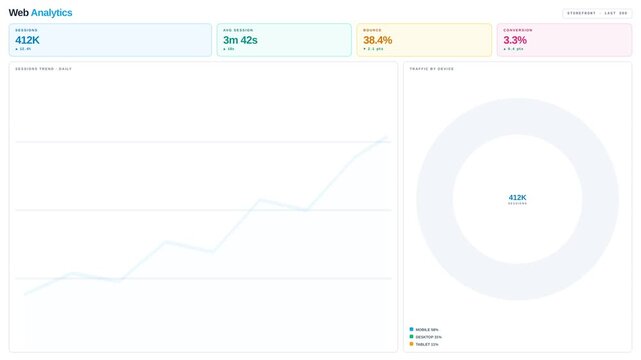This screenshot has height=360, width=641.
Task: Click the Traffic by Device heading
Action: [x=432, y=69]
